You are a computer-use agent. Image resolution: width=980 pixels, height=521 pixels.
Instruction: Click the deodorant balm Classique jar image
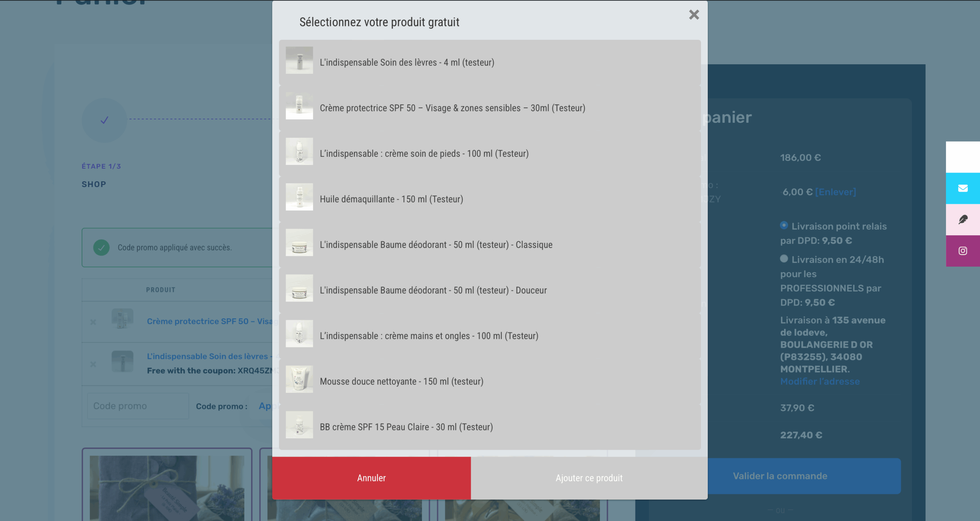tap(299, 243)
